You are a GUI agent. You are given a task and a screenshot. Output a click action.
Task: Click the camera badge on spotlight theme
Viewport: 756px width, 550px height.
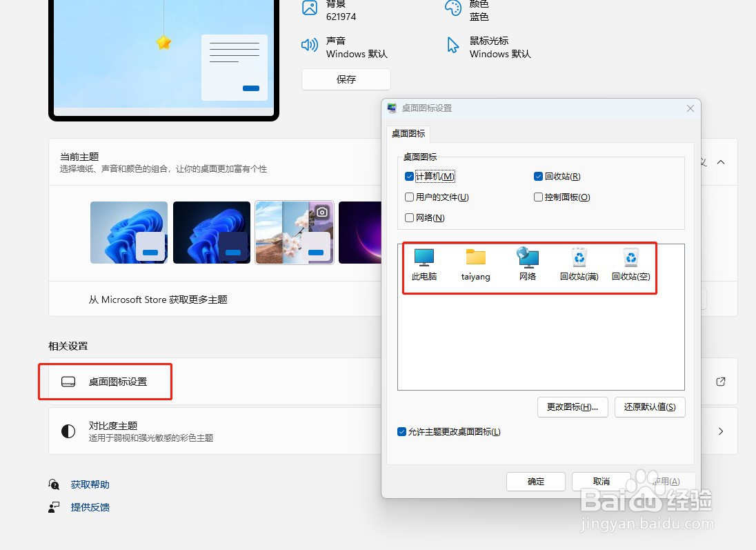point(321,212)
